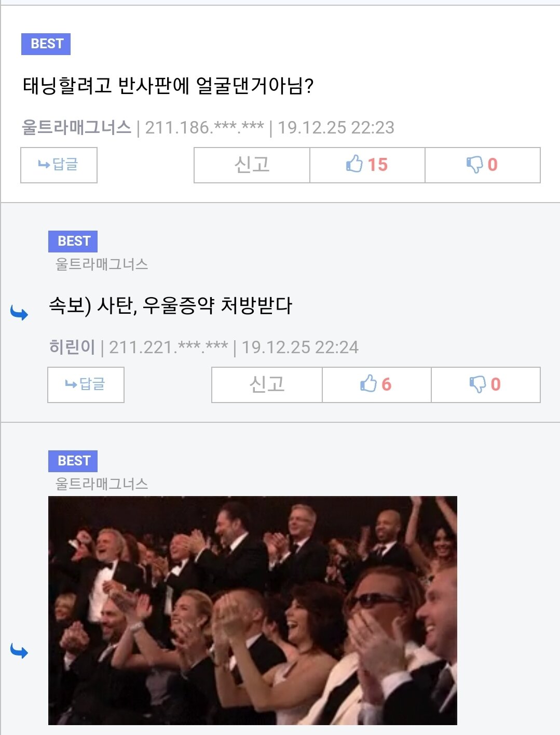
Task: Click the blue reply arrow beside 속보 comment
Action: [19, 313]
